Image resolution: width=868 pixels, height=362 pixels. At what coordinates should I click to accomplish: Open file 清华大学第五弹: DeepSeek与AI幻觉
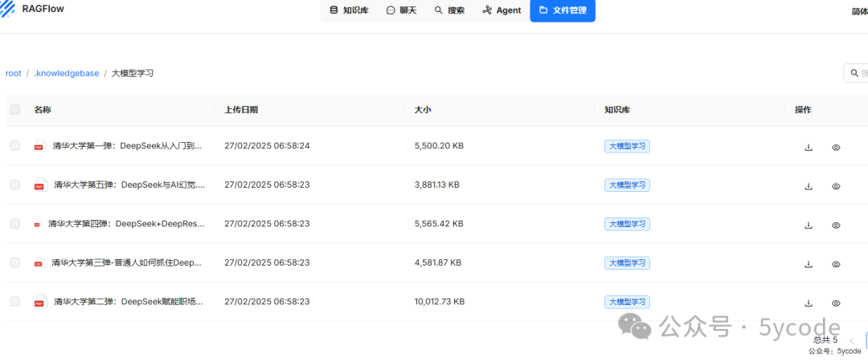pyautogui.click(x=129, y=185)
